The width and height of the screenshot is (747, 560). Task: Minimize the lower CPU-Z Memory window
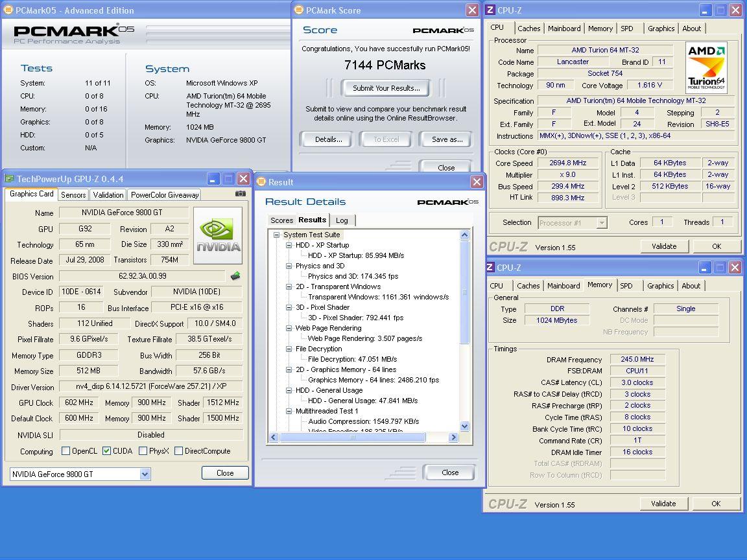[x=705, y=268]
